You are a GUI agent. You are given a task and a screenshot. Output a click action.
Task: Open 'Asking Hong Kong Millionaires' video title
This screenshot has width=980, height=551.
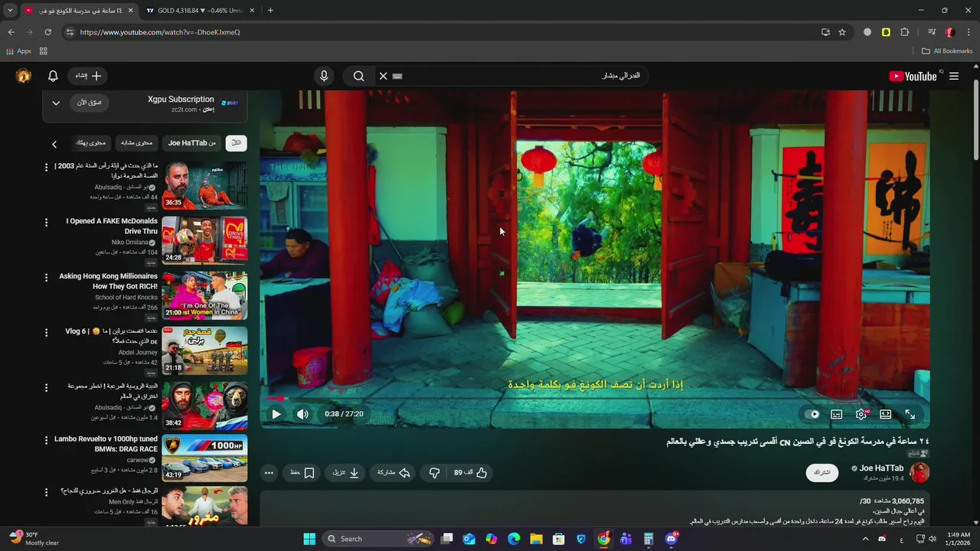[108, 281]
